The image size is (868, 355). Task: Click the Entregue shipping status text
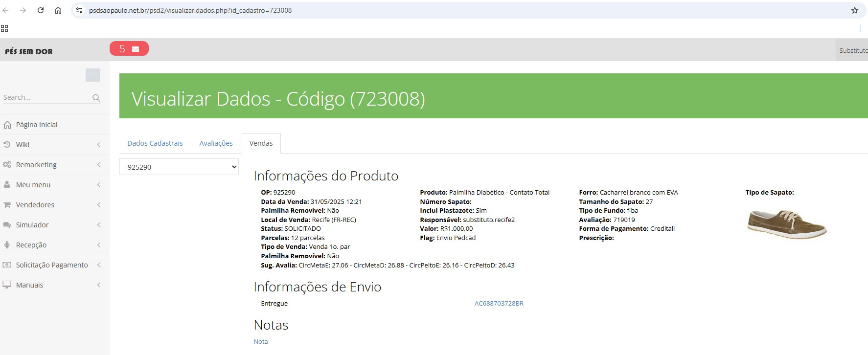click(x=274, y=304)
